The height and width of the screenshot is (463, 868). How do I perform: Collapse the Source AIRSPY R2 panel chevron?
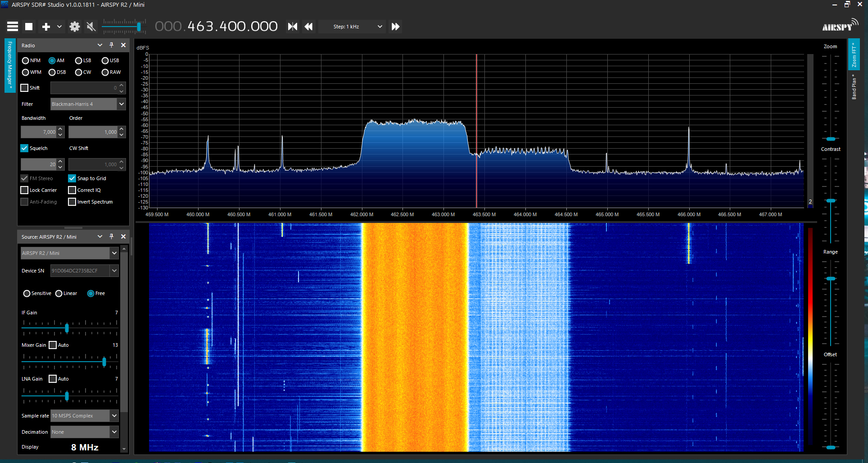[x=100, y=236]
